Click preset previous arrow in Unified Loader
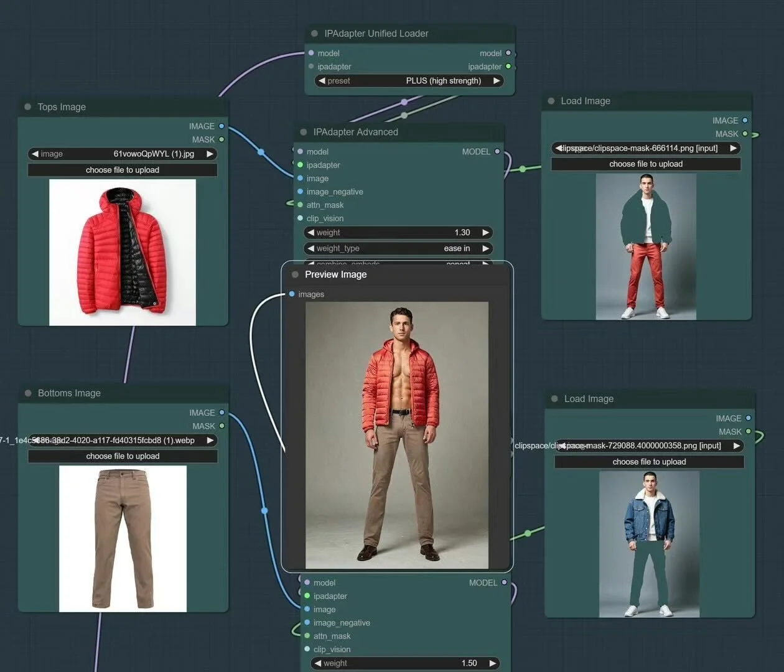This screenshot has height=672, width=784. pos(322,81)
